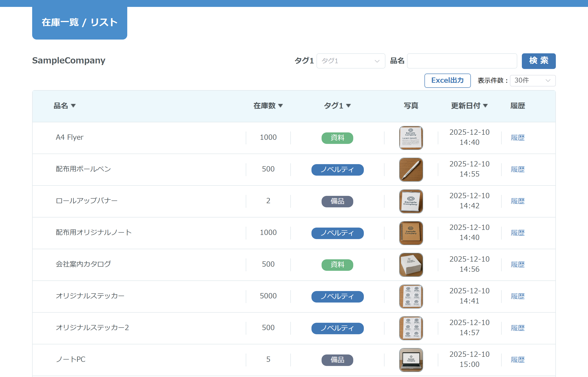Open the オリジナルステッカー2 photo thumbnail
588x377 pixels.
[x=411, y=328]
